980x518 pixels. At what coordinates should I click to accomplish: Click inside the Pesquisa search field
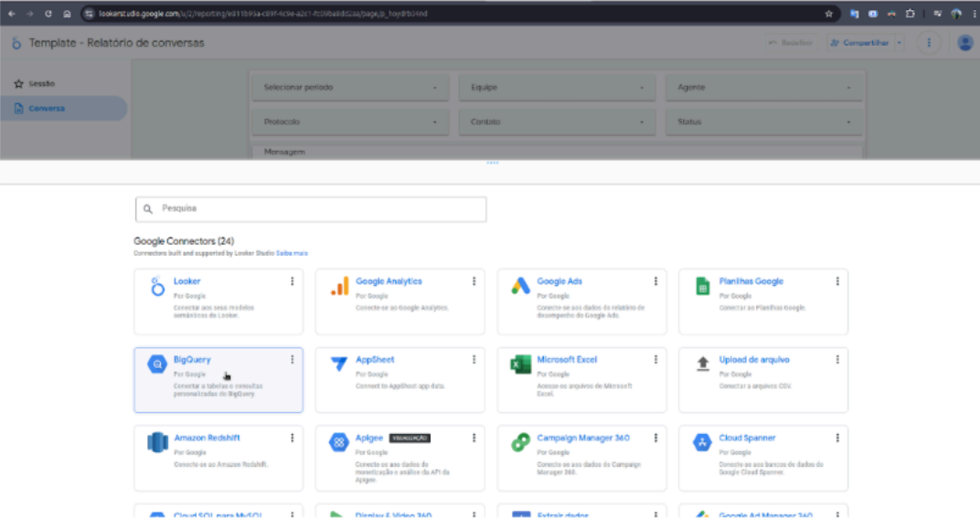[311, 208]
